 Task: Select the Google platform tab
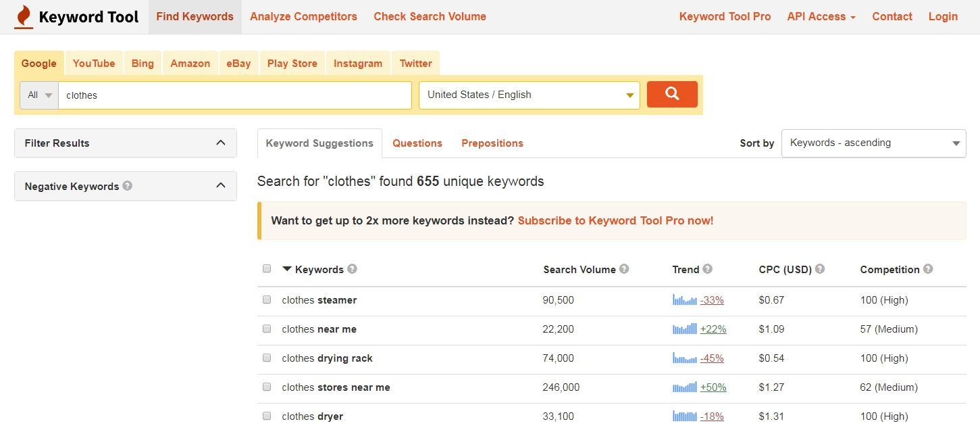(x=39, y=64)
